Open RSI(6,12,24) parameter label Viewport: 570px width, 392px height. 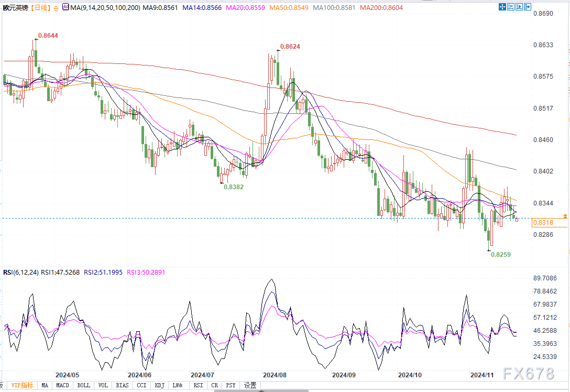point(16,272)
